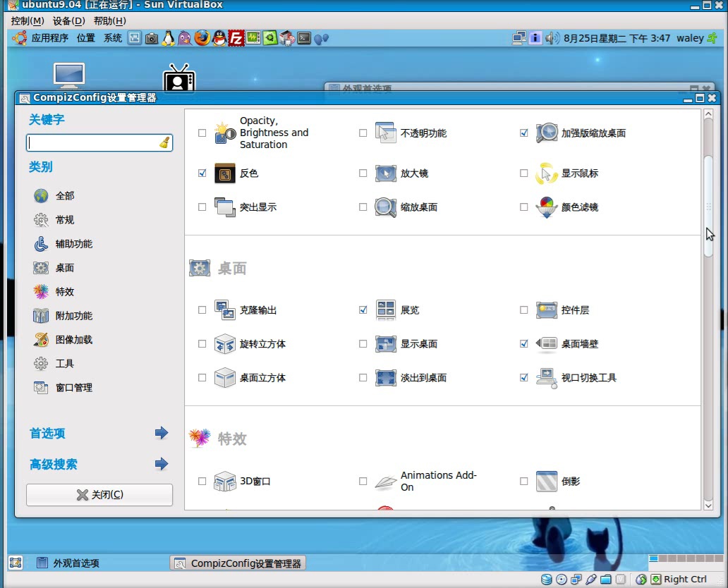Open the 应用程序 panel menu
The height and width of the screenshot is (588, 728).
tap(49, 38)
